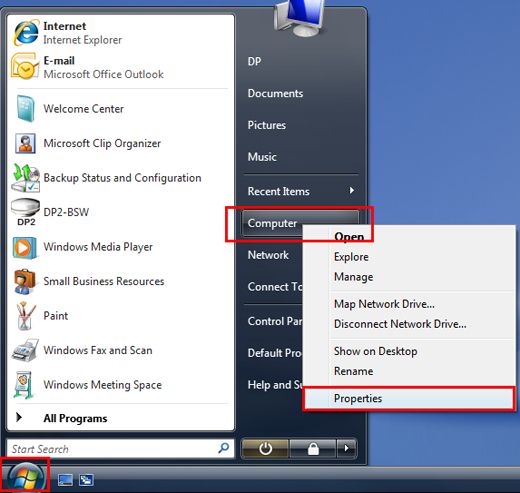Lock the computer with padlock button
The height and width of the screenshot is (493, 520).
(x=313, y=449)
